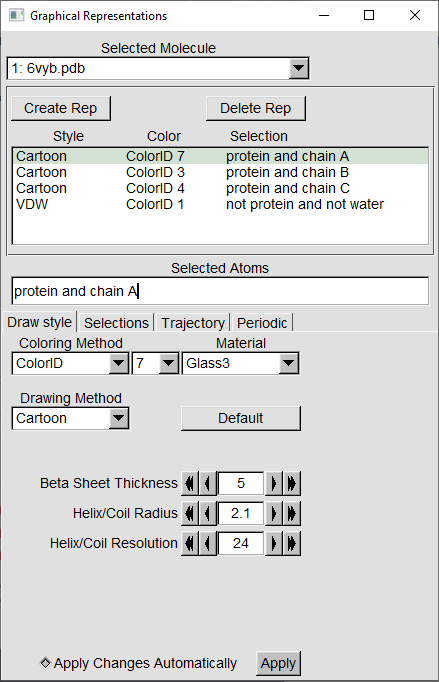Click the Selected Atoms text field
This screenshot has height=682, width=439.
220,291
